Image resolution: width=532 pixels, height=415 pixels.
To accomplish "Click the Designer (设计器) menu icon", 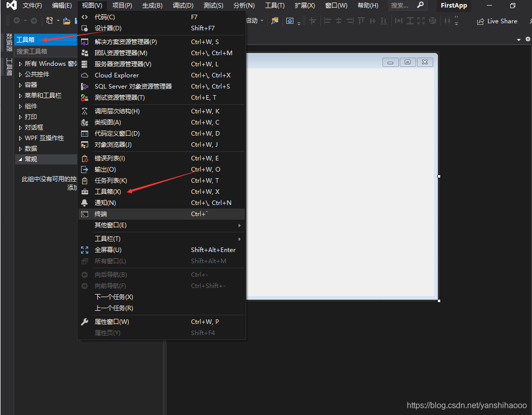I will (85, 28).
